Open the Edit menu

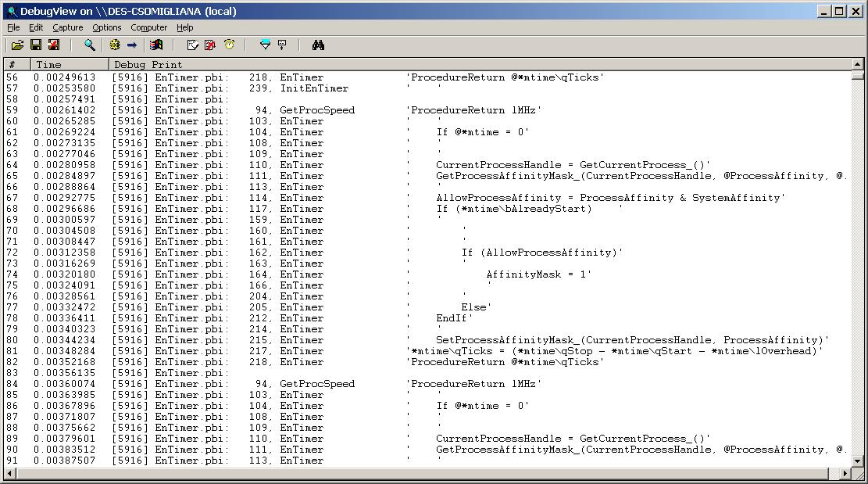click(x=36, y=27)
